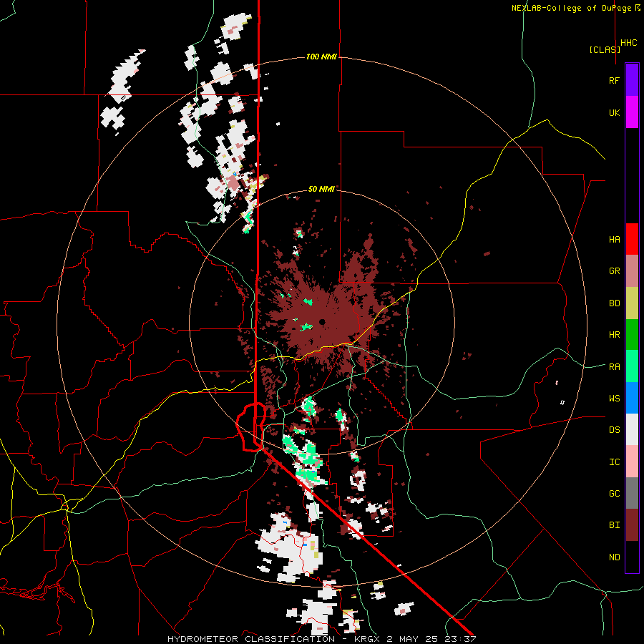This screenshot has height=644, width=644.
Task: Click the UK legend label
Action: (614, 112)
